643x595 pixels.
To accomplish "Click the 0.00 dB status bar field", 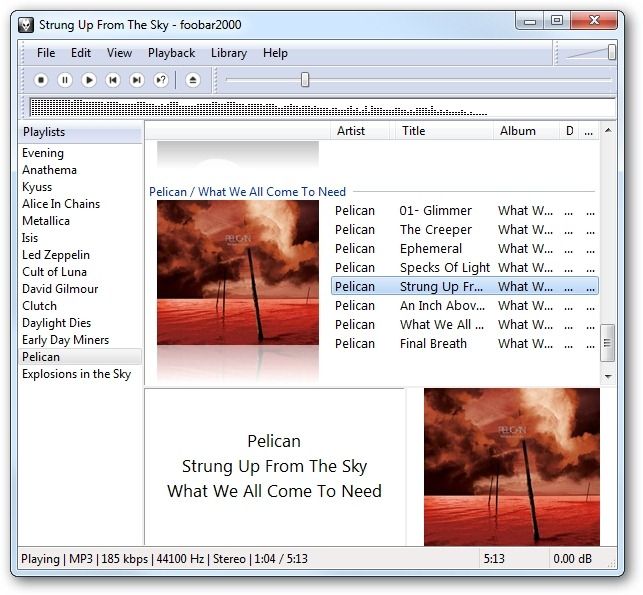I will point(572,559).
